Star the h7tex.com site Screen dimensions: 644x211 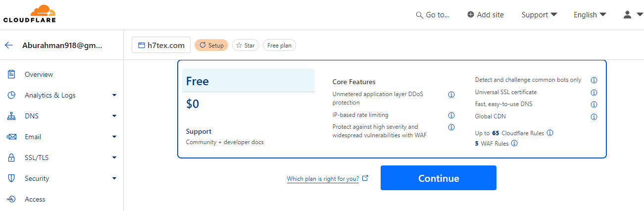tap(245, 46)
